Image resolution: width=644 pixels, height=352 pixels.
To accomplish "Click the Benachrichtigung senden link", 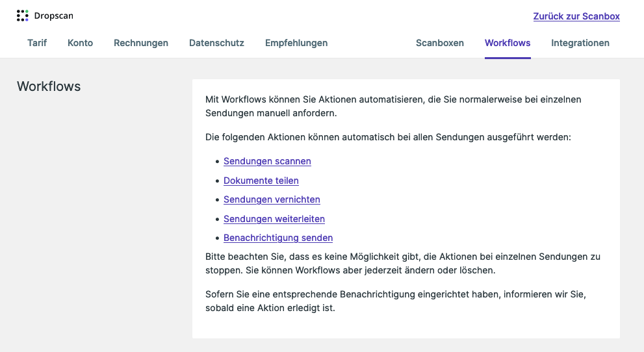I will click(x=278, y=238).
